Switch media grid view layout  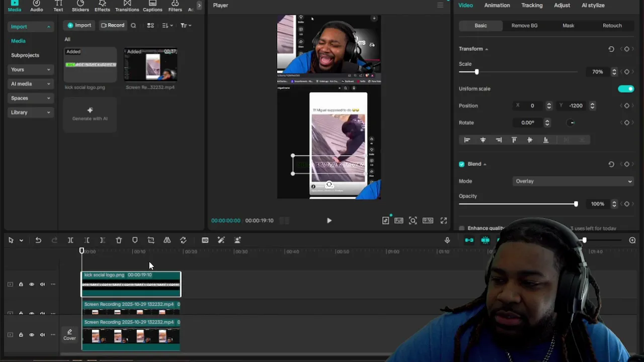click(x=150, y=25)
